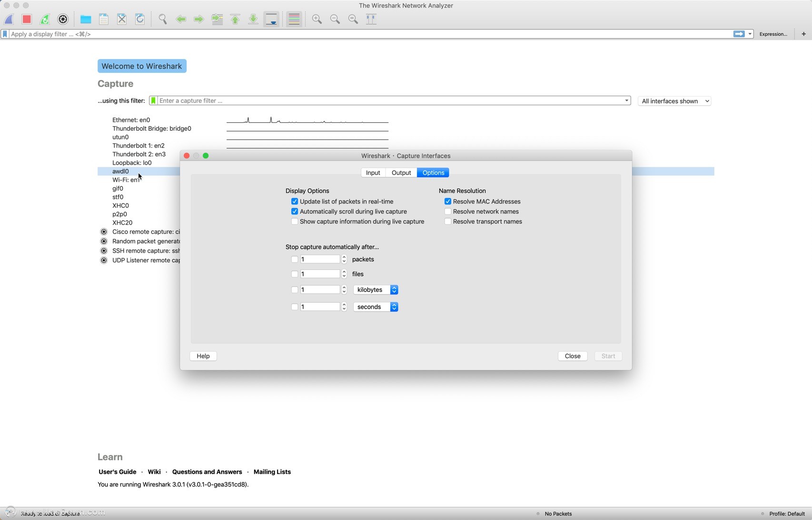Viewport: 812px width, 520px height.
Task: Open the Wiki link
Action: (x=154, y=472)
